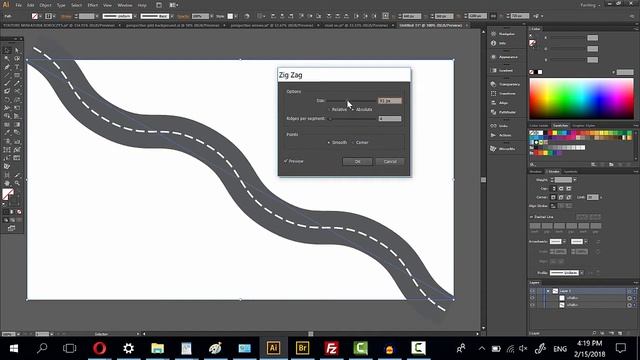Select the Rectangle tool
This screenshot has width=640, height=360.
[17, 75]
